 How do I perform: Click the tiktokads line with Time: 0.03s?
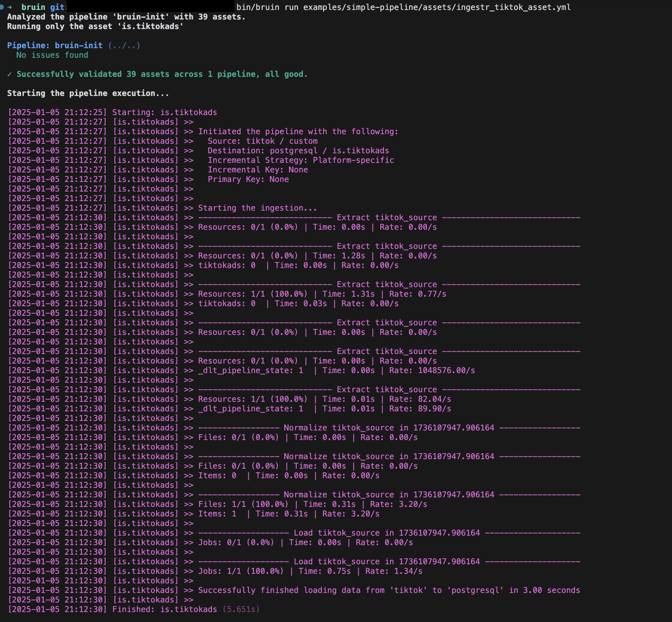coord(298,303)
